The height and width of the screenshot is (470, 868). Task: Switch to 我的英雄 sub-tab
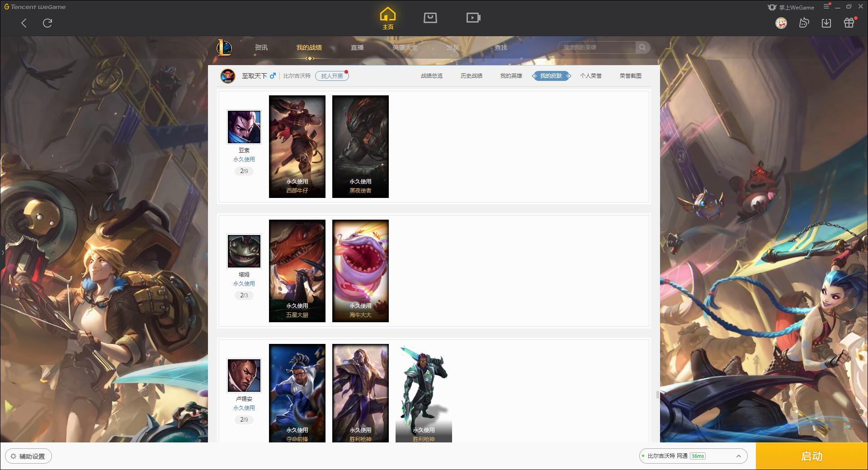[511, 76]
